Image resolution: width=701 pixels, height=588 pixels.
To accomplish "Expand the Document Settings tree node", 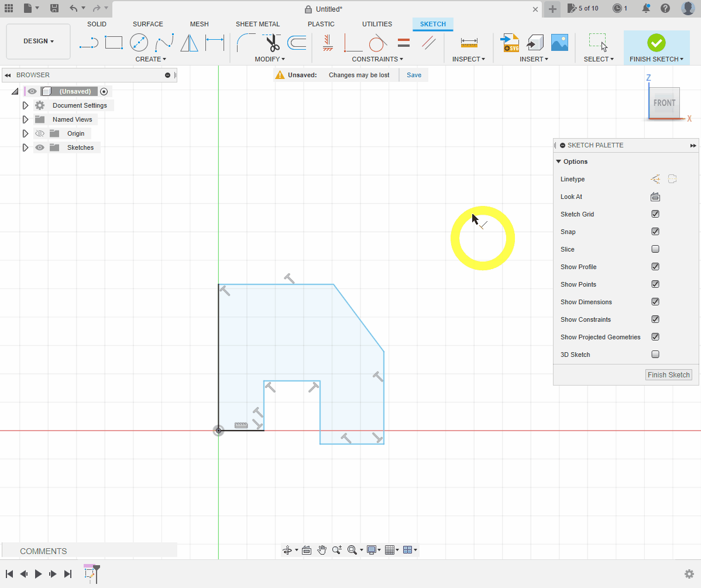I will [25, 105].
